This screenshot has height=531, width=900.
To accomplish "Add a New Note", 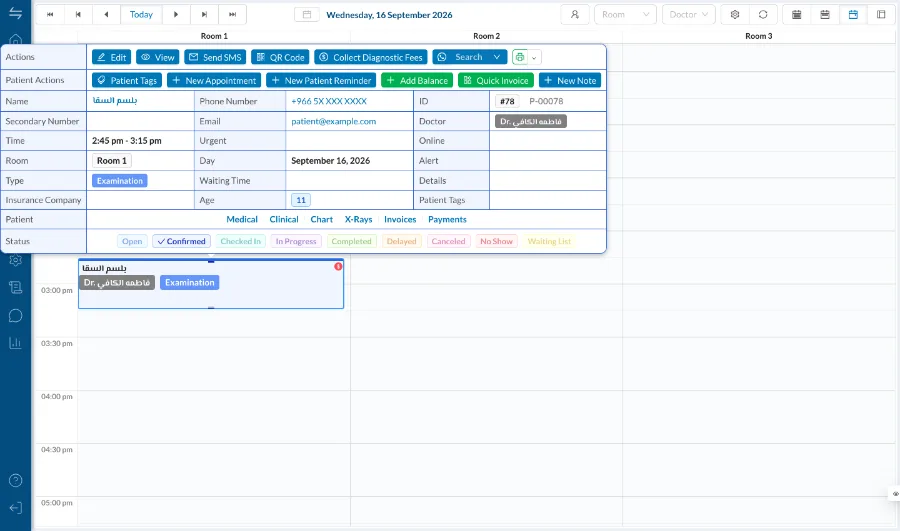I will point(570,80).
